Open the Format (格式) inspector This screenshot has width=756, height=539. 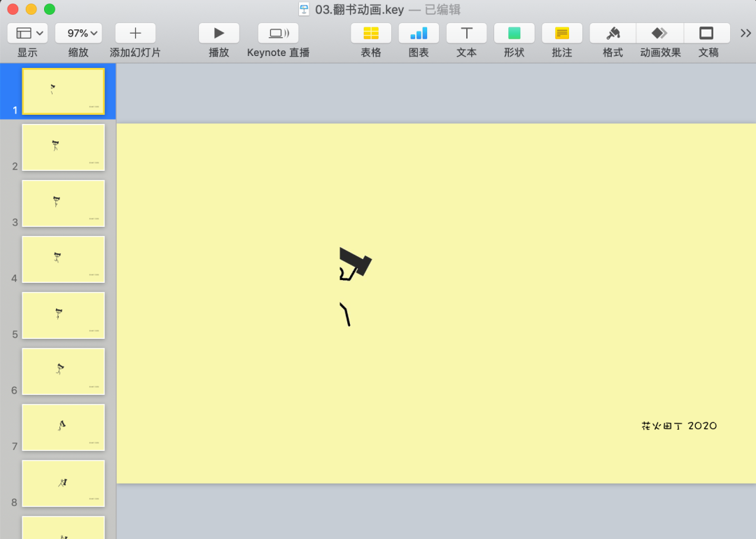(612, 34)
